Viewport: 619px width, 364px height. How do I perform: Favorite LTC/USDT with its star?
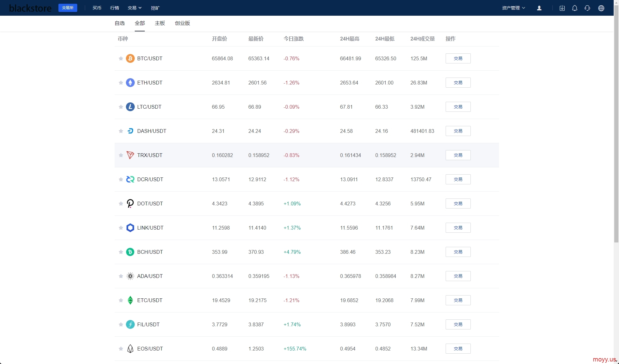(x=121, y=107)
